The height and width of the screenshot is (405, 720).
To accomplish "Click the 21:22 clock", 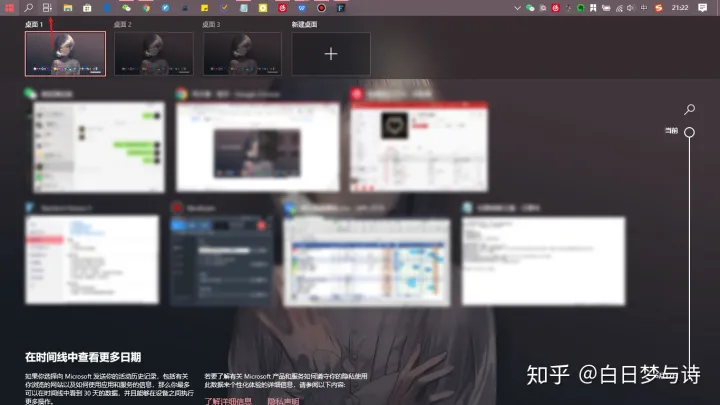I will pos(680,8).
